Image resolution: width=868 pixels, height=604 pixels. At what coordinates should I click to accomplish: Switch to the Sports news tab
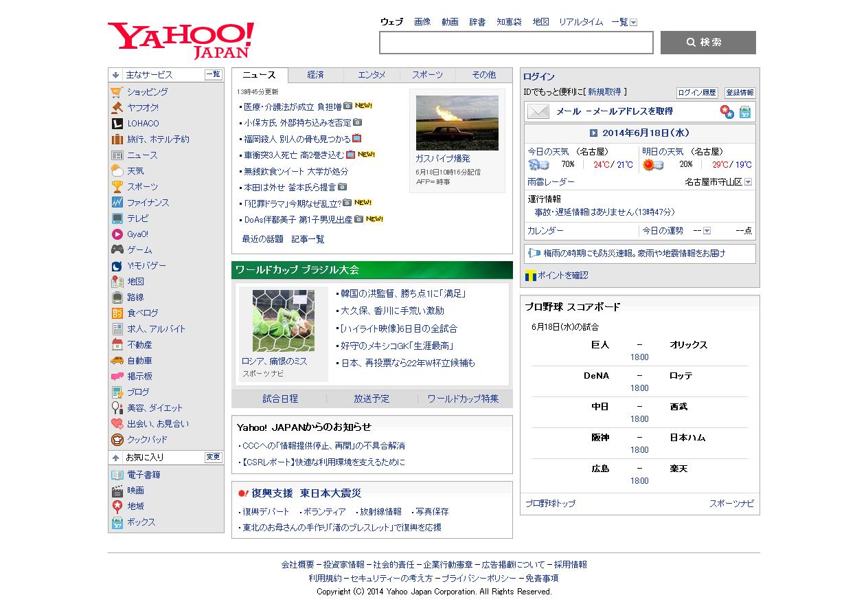pos(427,75)
